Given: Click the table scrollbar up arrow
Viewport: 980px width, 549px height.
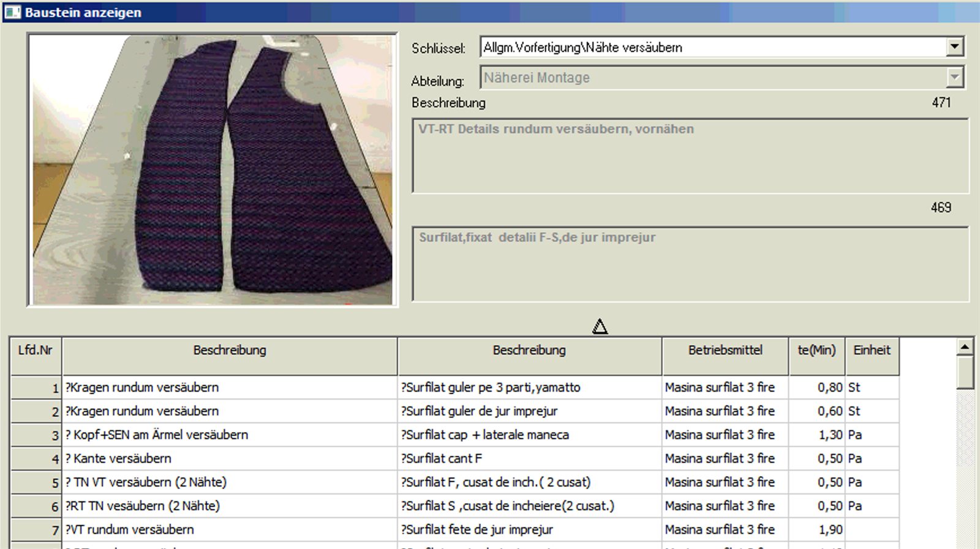Looking at the screenshot, I should 965,347.
